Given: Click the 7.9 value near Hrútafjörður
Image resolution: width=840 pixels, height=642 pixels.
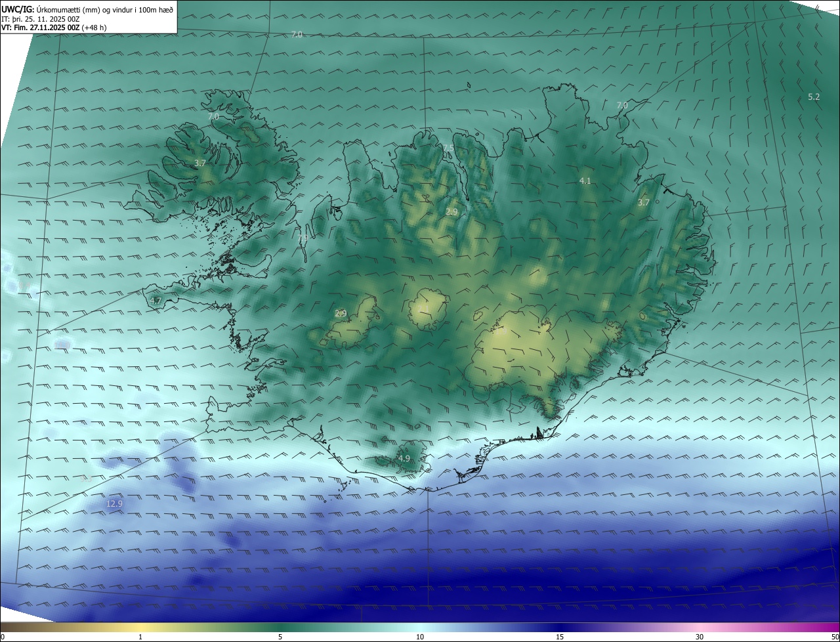Looking at the screenshot, I should (303, 238).
